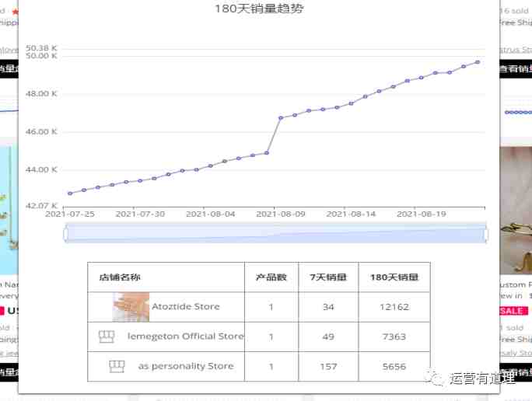Open the blue product image behind the popup on left

[9, 210]
